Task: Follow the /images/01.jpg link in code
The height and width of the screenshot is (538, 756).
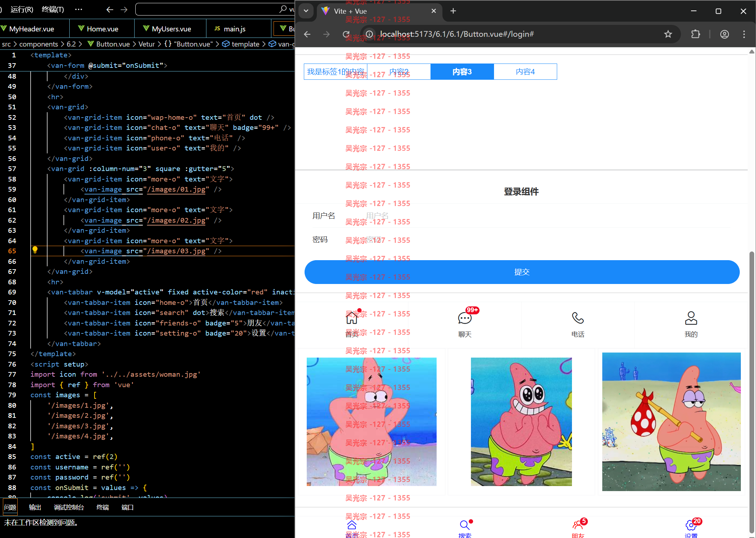Action: (x=176, y=189)
